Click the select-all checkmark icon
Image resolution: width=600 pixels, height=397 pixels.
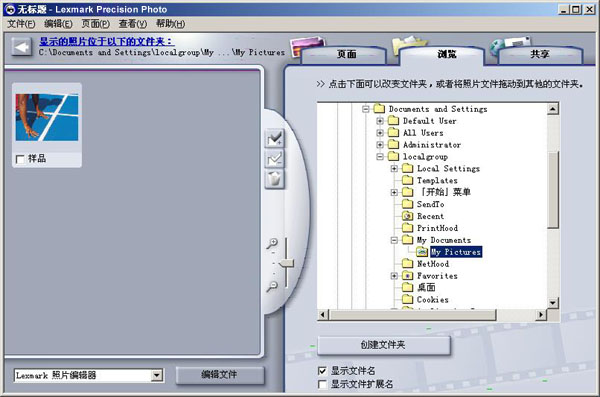click(x=274, y=139)
